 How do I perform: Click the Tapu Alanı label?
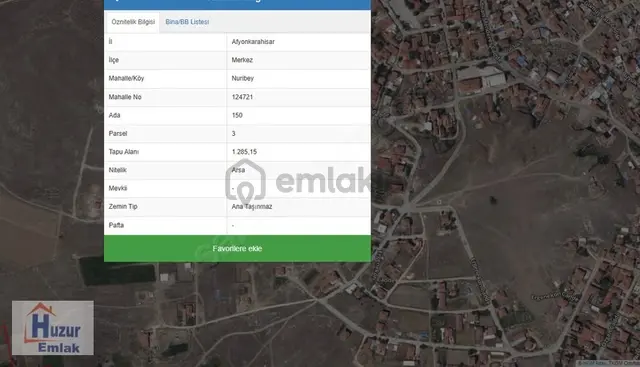[x=124, y=152]
